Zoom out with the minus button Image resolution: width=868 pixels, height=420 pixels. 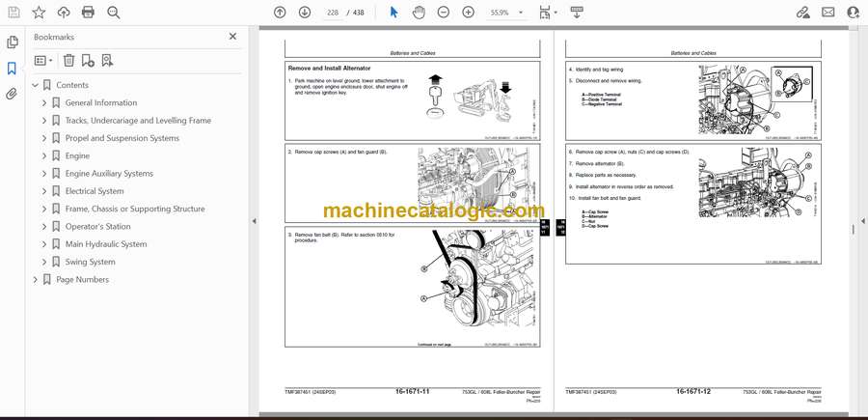(x=444, y=13)
